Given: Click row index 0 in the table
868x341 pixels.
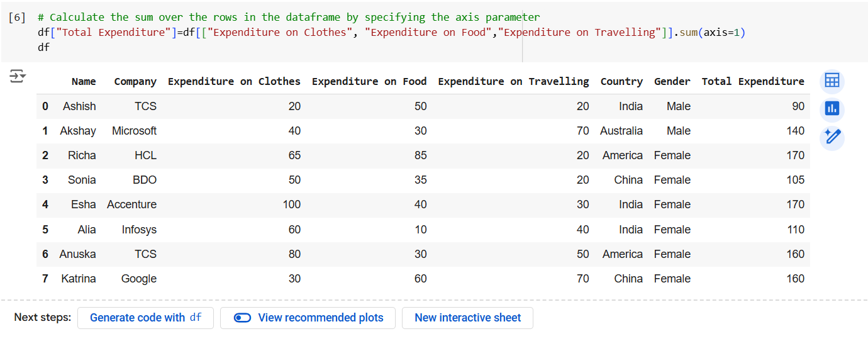Looking at the screenshot, I should (45, 106).
